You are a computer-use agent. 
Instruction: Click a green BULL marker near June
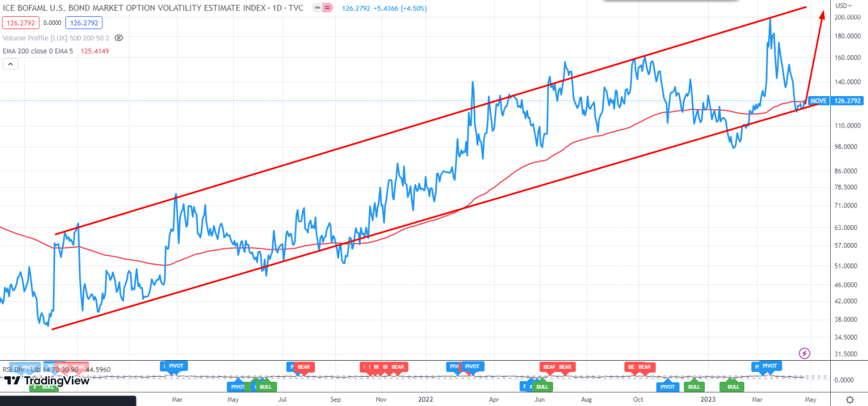tap(541, 386)
